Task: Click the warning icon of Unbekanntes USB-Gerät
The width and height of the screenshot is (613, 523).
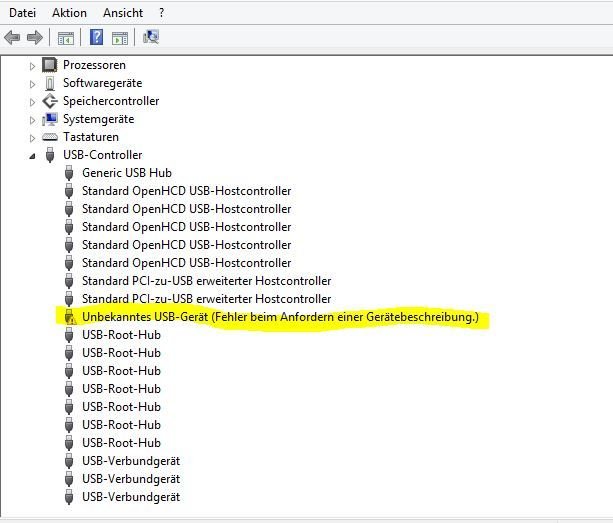Action: (69, 317)
